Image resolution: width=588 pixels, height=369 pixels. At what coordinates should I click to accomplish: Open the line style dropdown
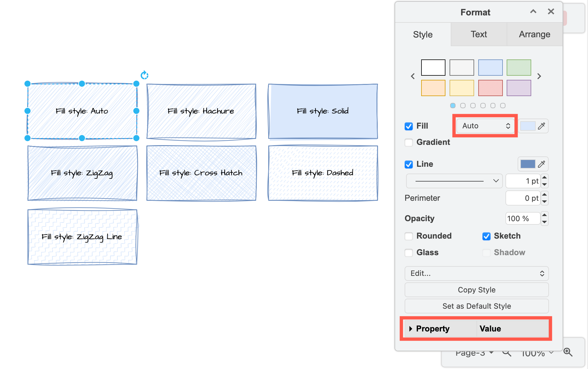[x=454, y=181]
